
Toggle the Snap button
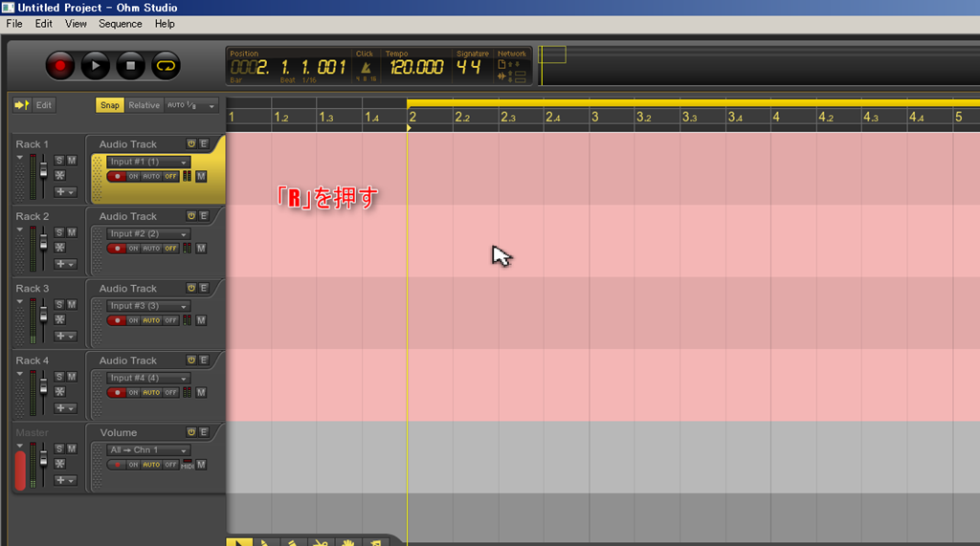click(x=110, y=105)
